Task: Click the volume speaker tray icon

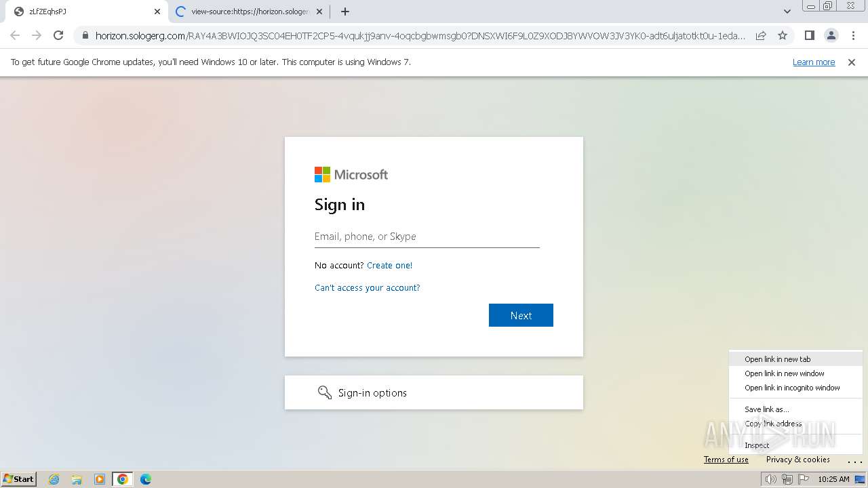Action: (x=771, y=479)
